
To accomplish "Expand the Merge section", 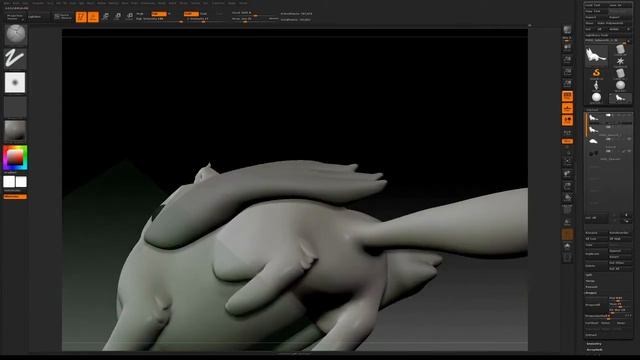I will pos(590,281).
